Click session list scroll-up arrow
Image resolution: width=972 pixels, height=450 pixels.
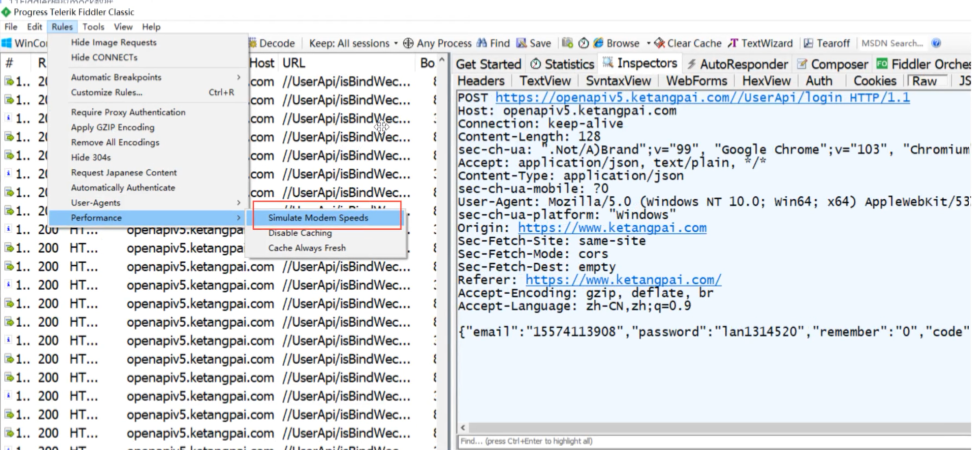[x=441, y=61]
